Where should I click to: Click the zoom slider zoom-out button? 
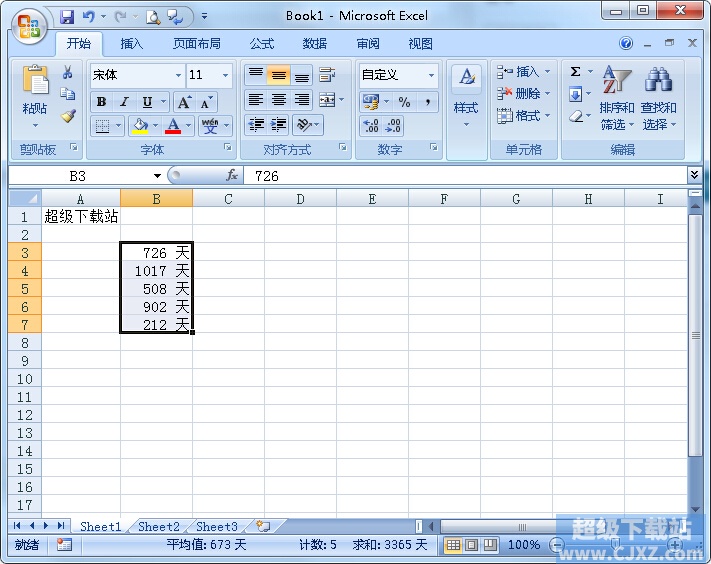point(557,545)
